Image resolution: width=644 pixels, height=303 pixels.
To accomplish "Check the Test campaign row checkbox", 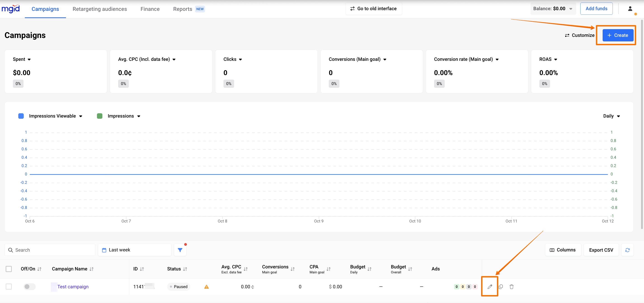I will coord(9,286).
